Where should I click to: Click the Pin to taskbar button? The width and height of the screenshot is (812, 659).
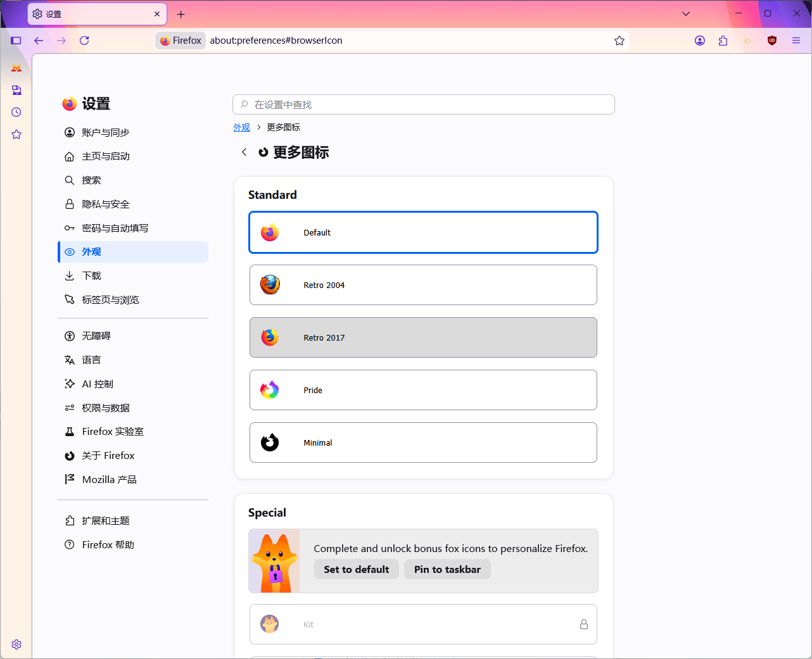pyautogui.click(x=447, y=569)
